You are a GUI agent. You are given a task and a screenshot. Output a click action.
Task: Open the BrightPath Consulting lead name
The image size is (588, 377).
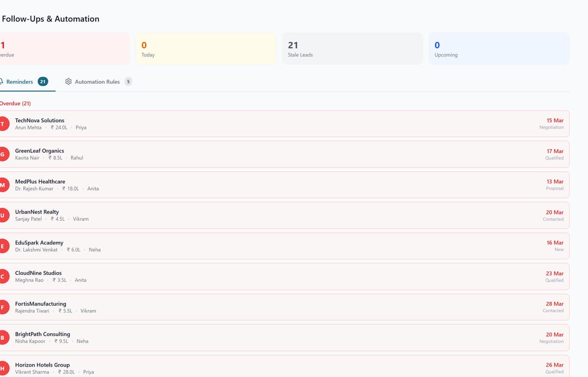(x=43, y=334)
